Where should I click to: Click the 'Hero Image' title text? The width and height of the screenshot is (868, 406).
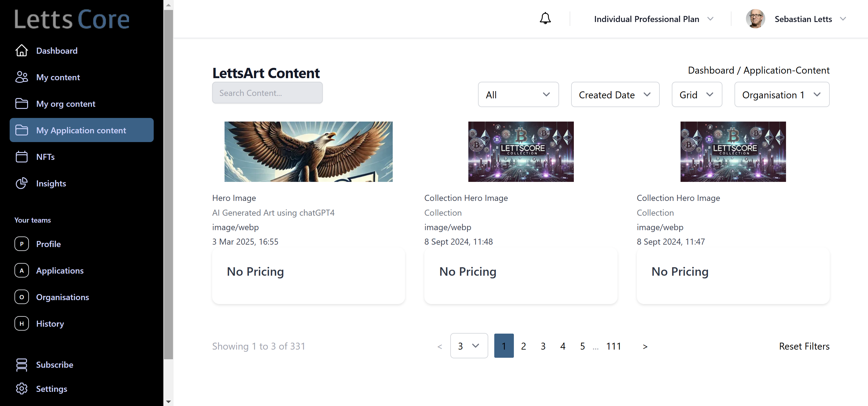click(234, 198)
